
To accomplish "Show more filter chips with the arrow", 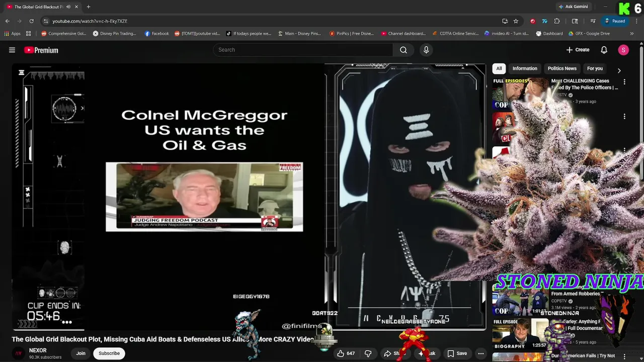I will point(619,70).
